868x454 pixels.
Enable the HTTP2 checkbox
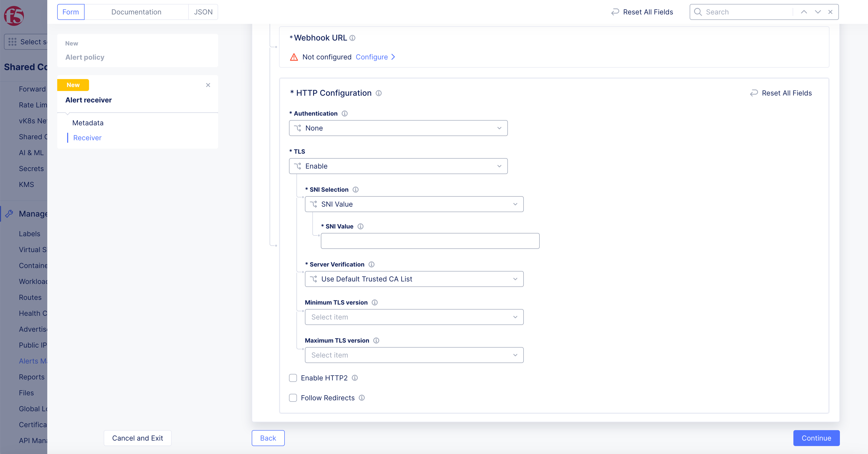[293, 378]
